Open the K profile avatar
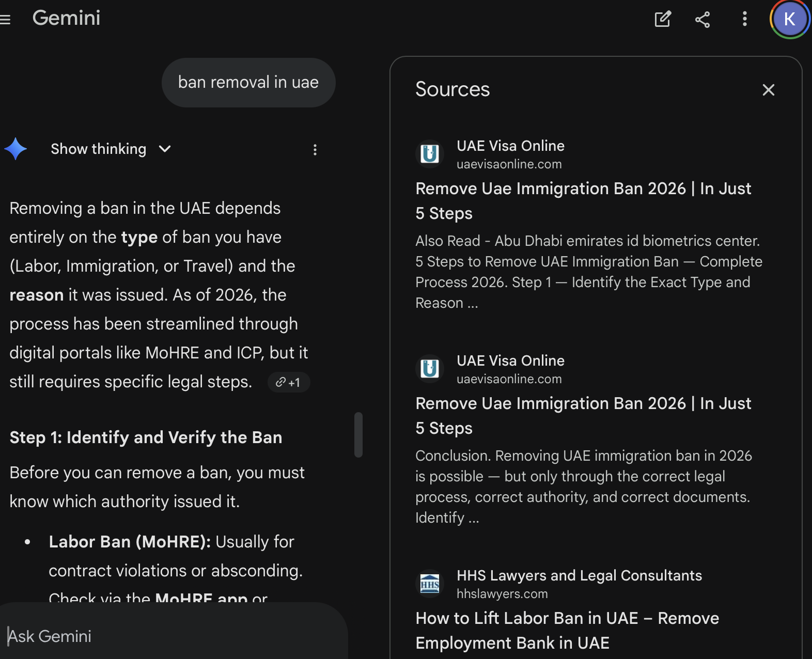Screen dimensions: 812x659 [790, 19]
